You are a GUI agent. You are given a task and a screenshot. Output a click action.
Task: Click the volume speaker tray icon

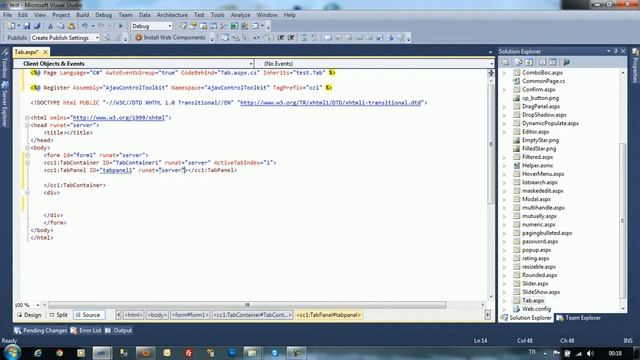(590, 353)
